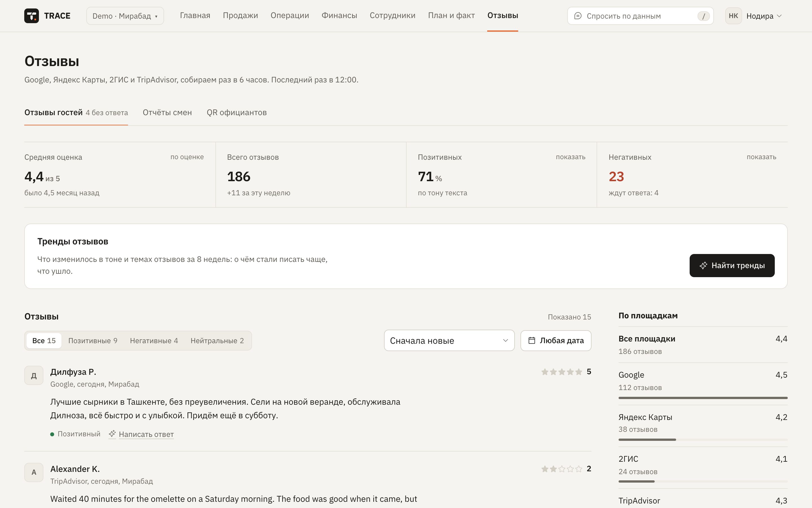This screenshot has width=812, height=508.
Task: Open the Любая дата date picker
Action: click(x=556, y=340)
